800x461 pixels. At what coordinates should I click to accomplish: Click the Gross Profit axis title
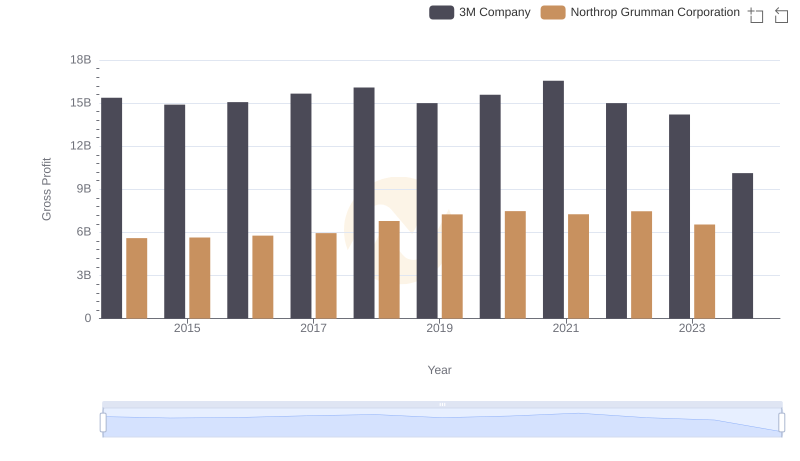46,189
